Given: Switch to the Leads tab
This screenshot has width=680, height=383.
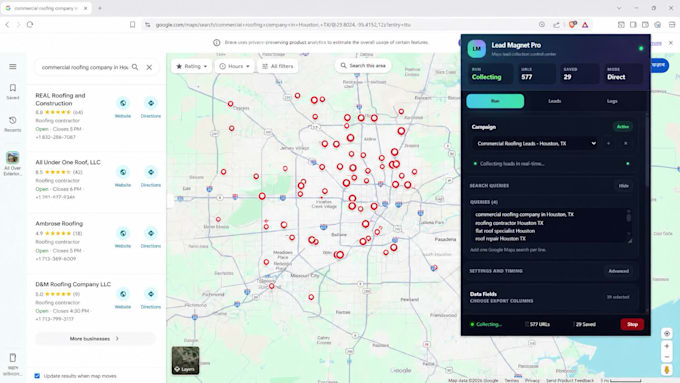Looking at the screenshot, I should point(554,101).
